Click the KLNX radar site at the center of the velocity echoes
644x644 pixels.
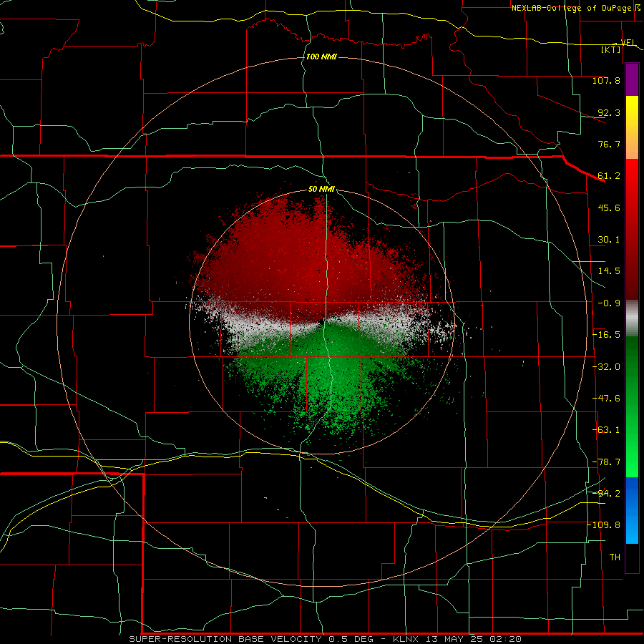click(x=321, y=323)
